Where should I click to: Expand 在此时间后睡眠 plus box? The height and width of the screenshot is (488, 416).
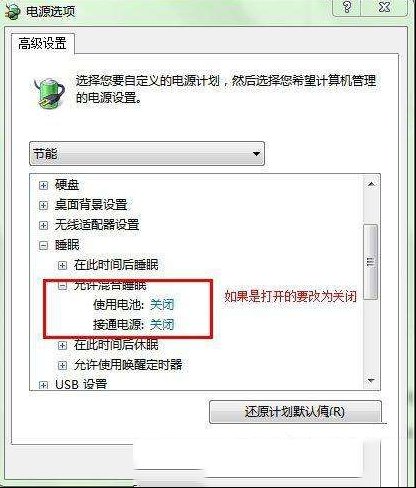[62, 265]
